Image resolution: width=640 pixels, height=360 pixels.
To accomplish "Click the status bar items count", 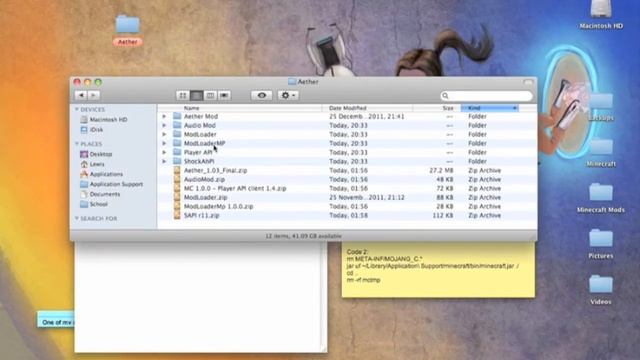I will click(304, 236).
